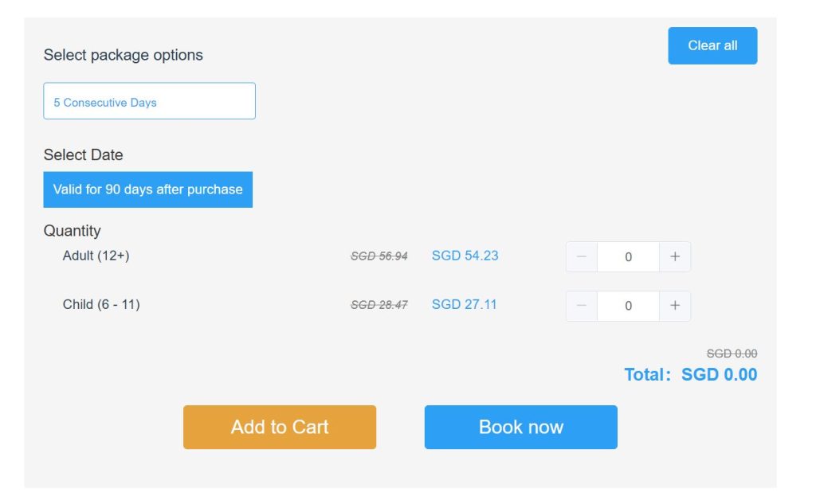Image resolution: width=816 pixels, height=504 pixels.
Task: Click the child price SGD 27.11
Action: coord(465,304)
